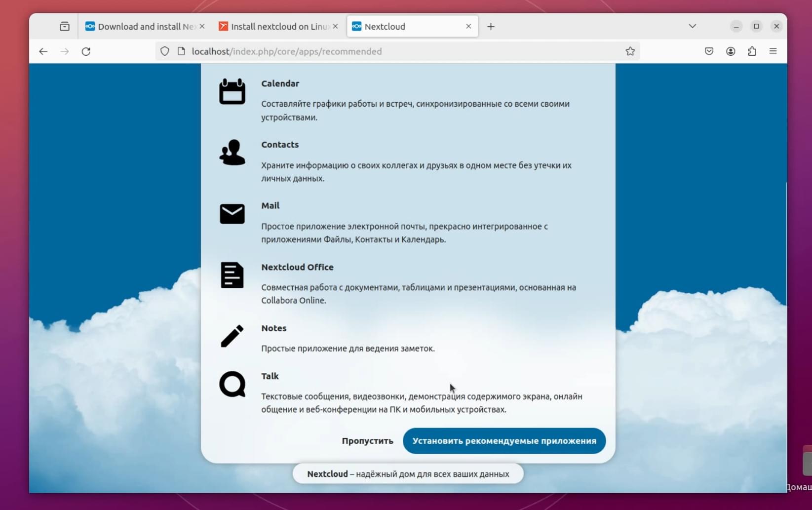Click the Nextcloud slogan footer
Screen dimensions: 812x510
pos(408,474)
